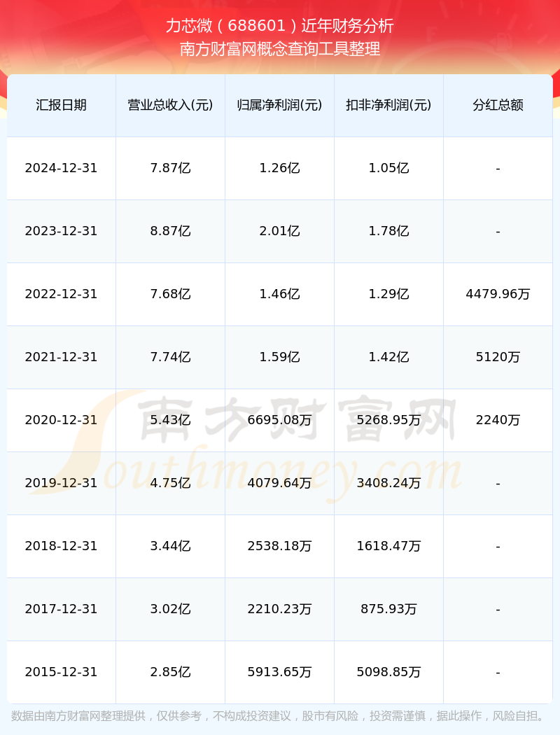This screenshot has height=735, width=560.
Task: Click the revenue value 5.43亿
Action: (x=171, y=420)
